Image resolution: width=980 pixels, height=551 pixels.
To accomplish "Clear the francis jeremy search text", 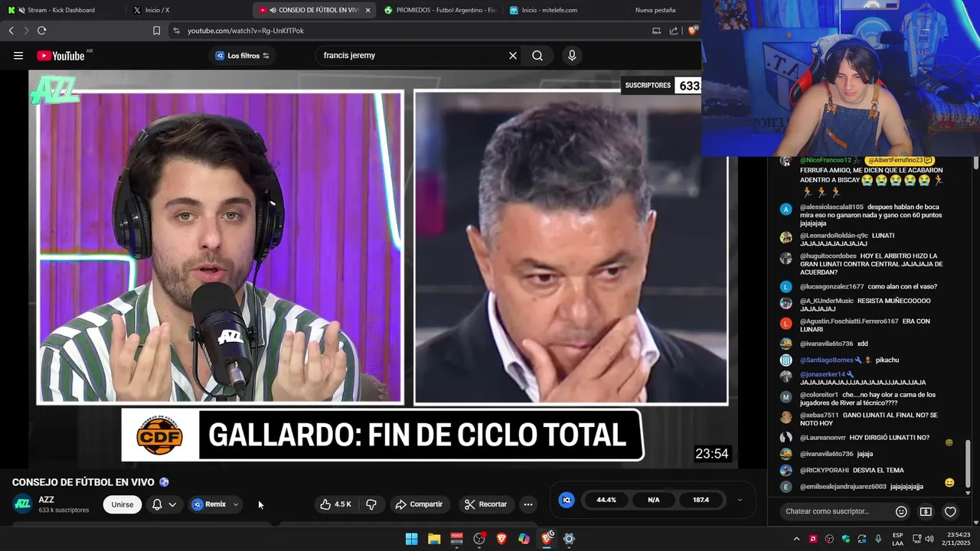I will 513,55.
